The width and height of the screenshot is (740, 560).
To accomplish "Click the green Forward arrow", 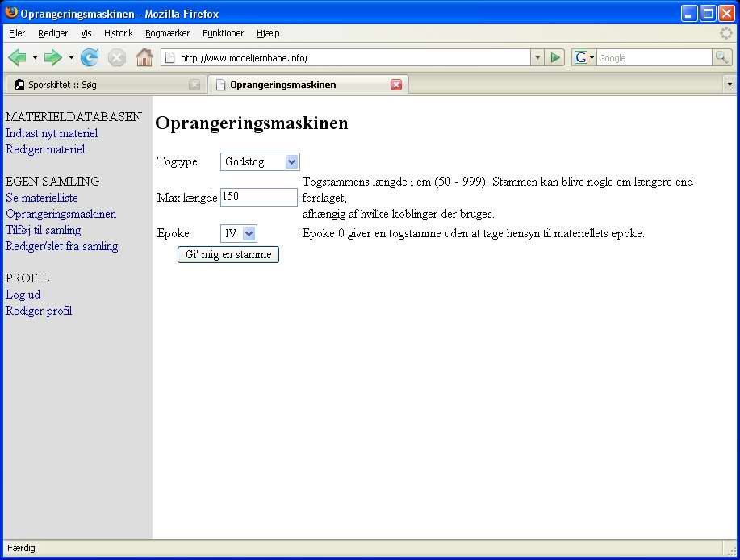I will point(53,57).
